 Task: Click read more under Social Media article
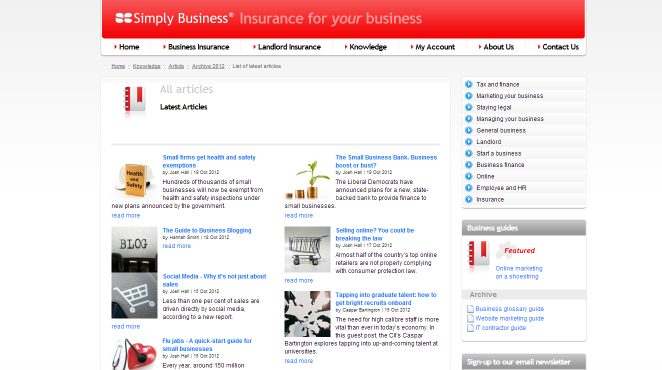click(x=125, y=327)
